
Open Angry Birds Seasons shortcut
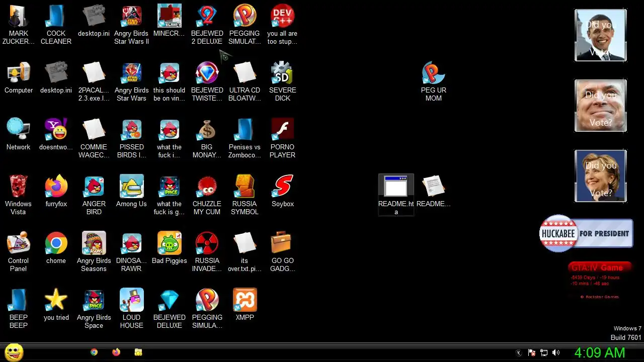point(94,252)
